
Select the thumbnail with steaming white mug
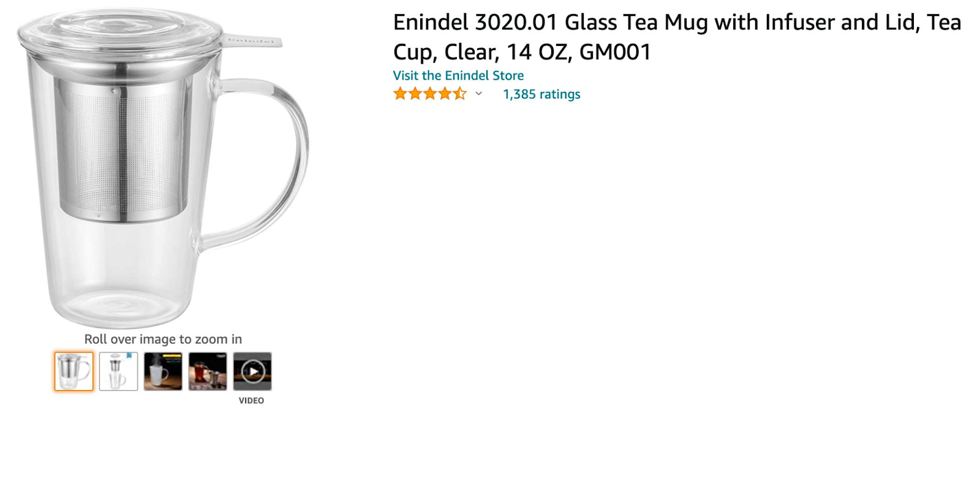(163, 371)
